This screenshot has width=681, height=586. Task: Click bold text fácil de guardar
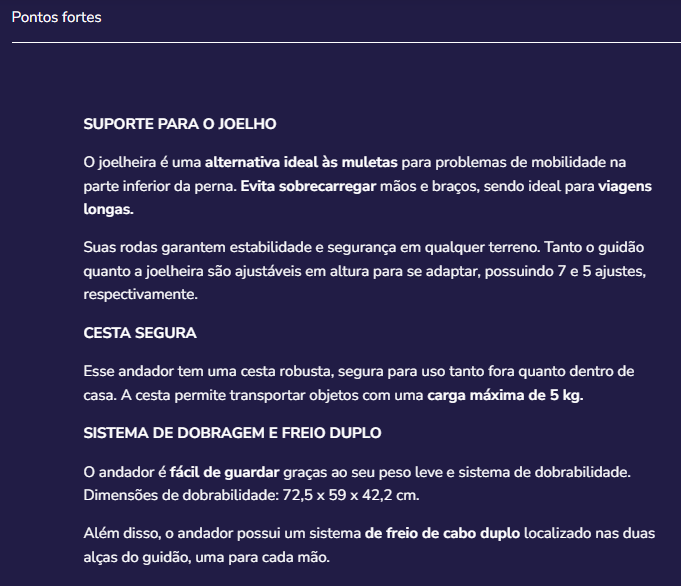pyautogui.click(x=225, y=472)
